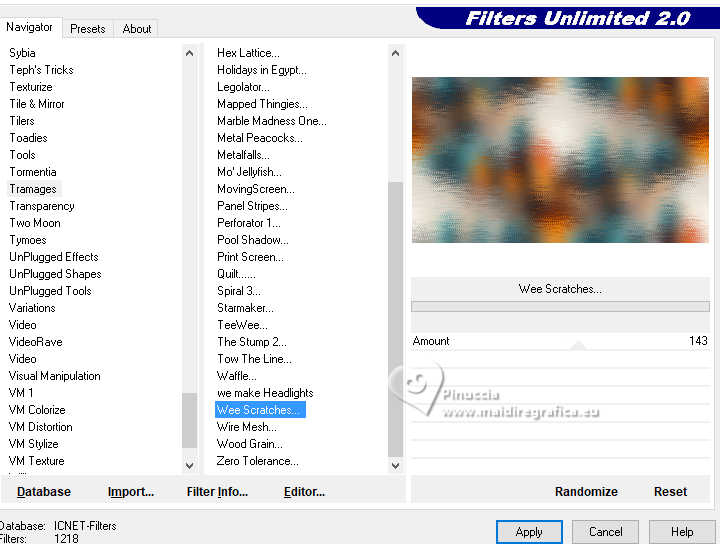
Task: Randomize filter settings
Action: coord(586,492)
